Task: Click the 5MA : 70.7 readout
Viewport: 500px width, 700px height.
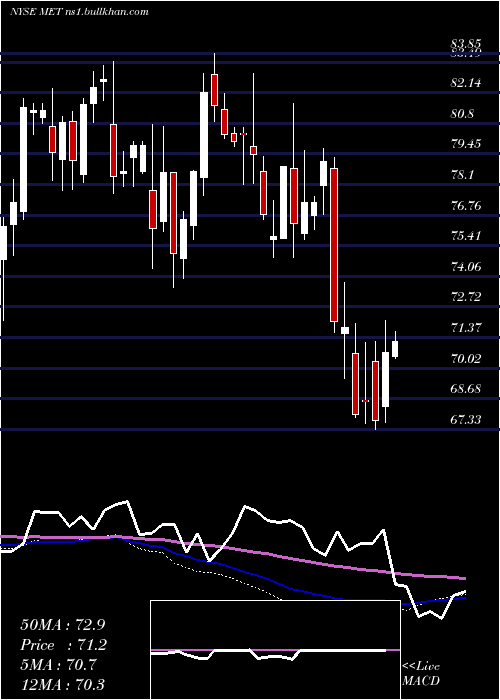Action: click(x=58, y=665)
